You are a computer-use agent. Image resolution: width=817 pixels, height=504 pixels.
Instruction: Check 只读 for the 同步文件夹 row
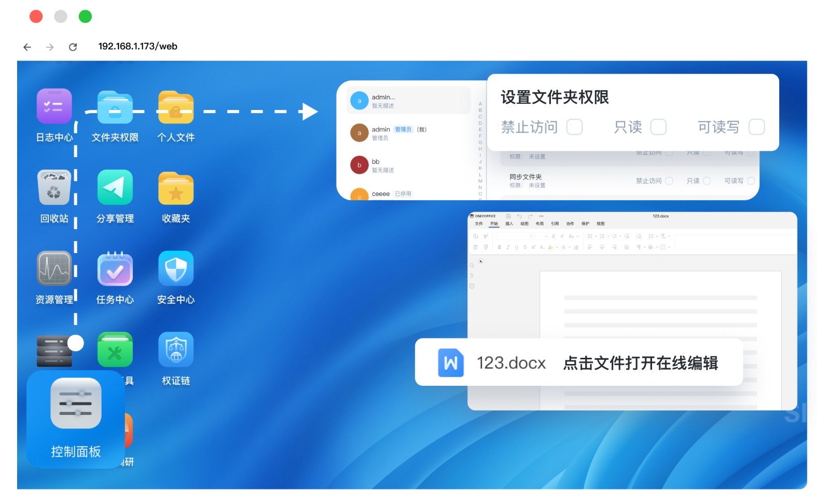707,181
